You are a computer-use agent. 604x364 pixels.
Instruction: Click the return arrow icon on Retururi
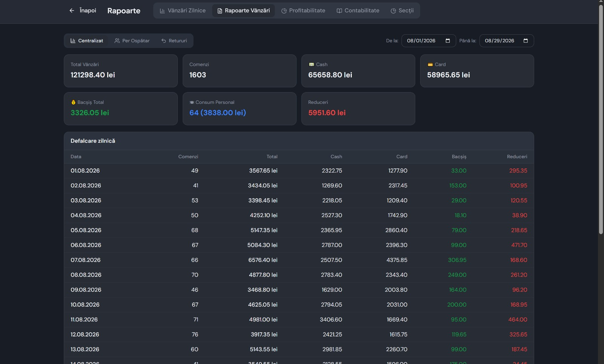tap(164, 41)
